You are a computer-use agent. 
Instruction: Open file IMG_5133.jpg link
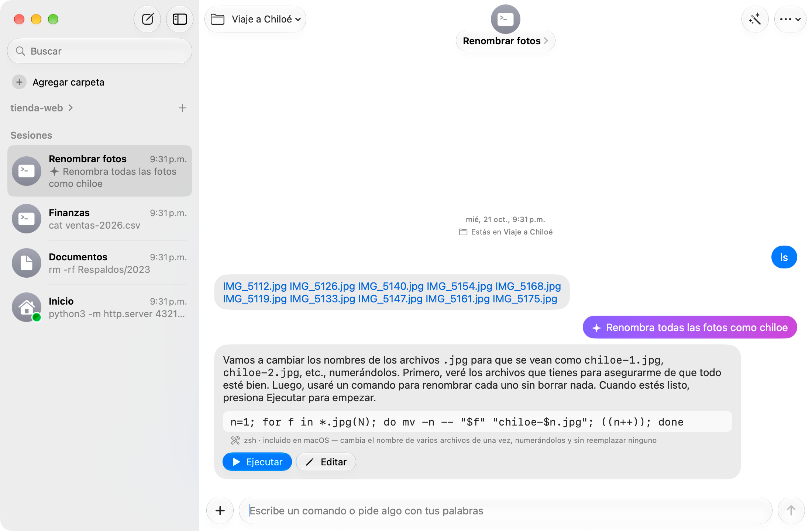[x=322, y=299]
